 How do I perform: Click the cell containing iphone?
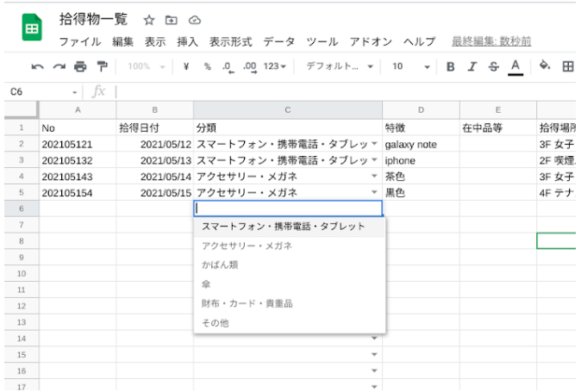tap(421, 160)
